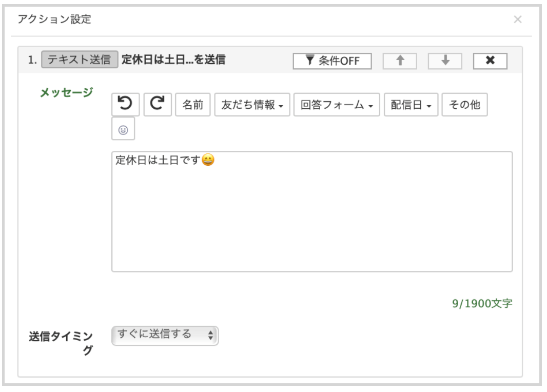Image resolution: width=547 pixels, height=392 pixels.
Task: Insert the 名前 placeholder button
Action: click(193, 105)
